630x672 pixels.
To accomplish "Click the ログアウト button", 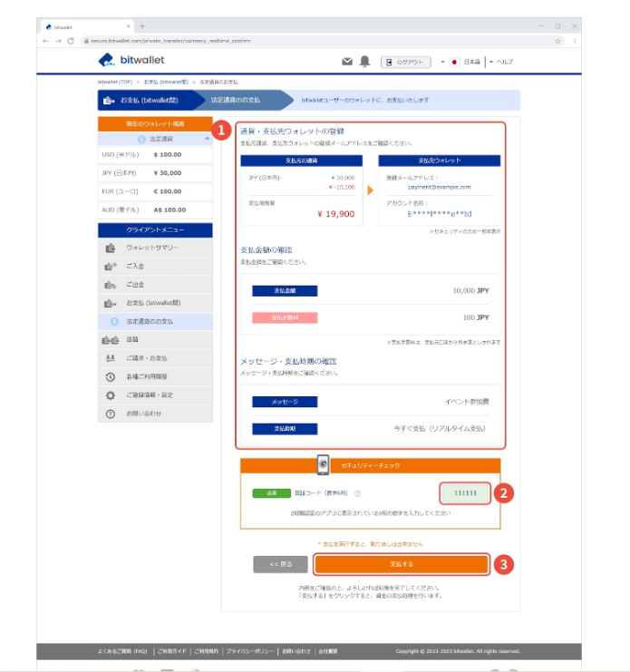I will [404, 62].
